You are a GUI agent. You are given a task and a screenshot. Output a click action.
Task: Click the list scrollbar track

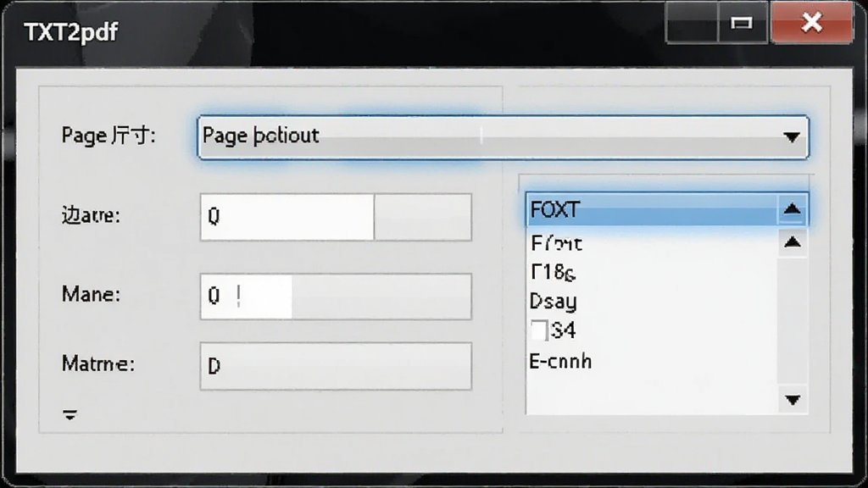point(793,321)
